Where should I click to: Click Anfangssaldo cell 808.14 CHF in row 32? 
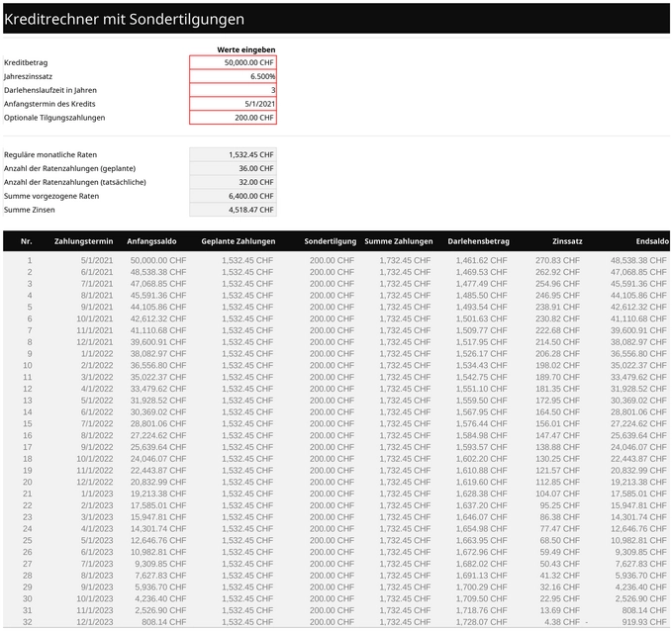(163, 621)
